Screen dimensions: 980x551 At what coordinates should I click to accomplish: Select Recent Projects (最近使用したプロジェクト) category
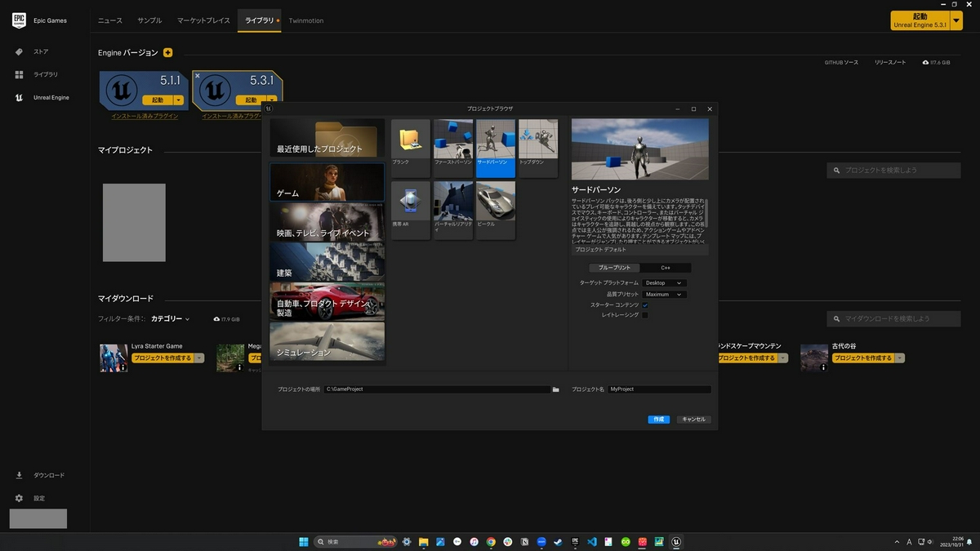[x=327, y=138]
